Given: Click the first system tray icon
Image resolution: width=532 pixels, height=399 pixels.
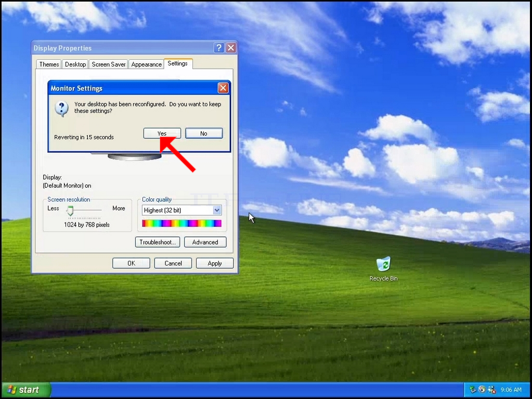Looking at the screenshot, I should [x=473, y=390].
